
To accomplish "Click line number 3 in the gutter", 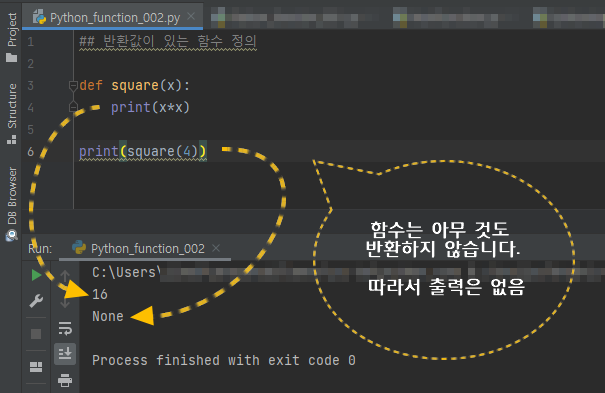I will coord(30,85).
